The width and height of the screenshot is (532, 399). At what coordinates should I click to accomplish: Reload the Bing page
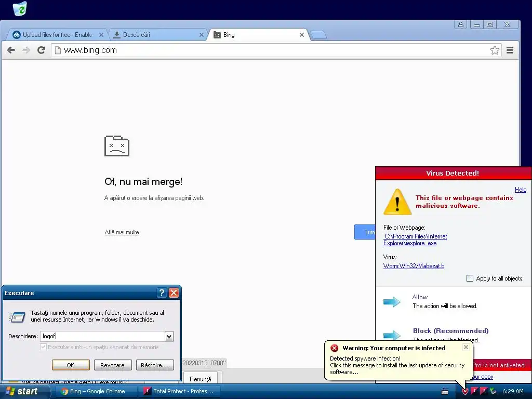point(42,50)
